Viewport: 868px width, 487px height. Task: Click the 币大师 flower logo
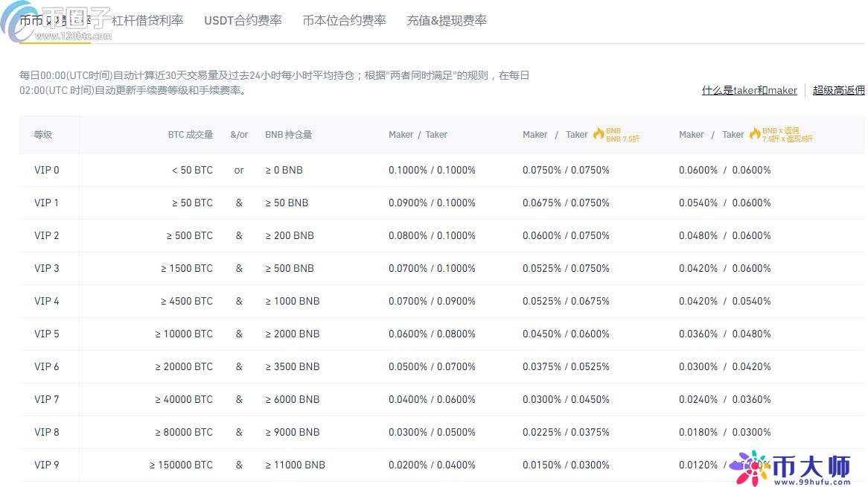coord(749,465)
